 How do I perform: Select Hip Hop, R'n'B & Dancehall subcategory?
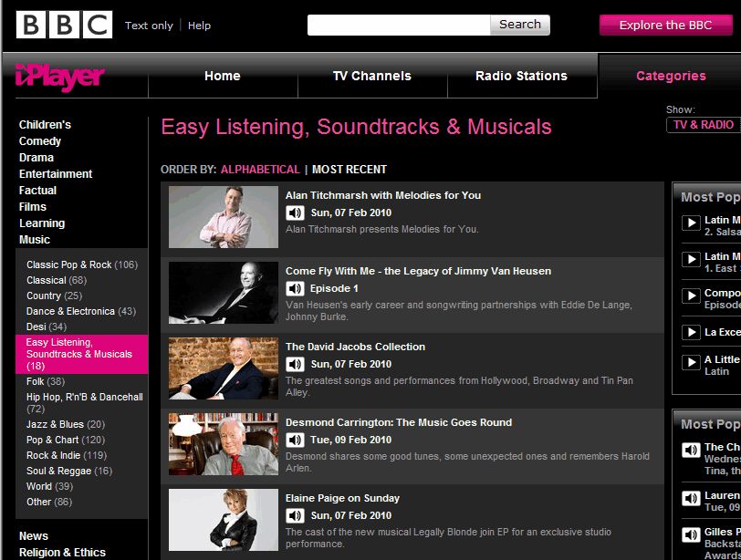tap(85, 403)
